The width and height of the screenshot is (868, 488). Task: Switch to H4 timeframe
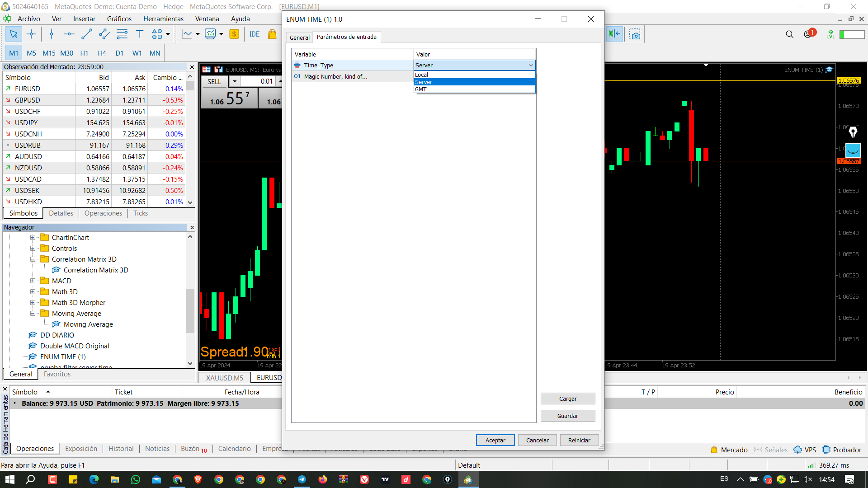tap(102, 53)
